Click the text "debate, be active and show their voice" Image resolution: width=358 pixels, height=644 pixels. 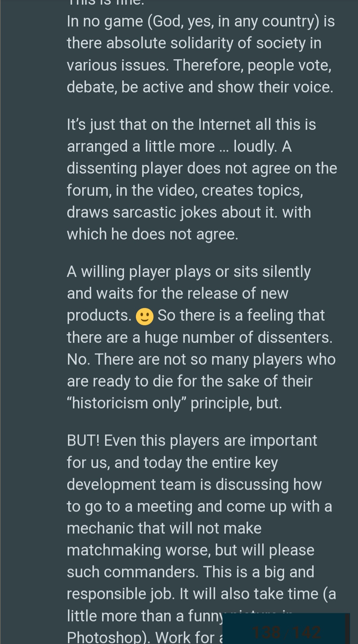[x=200, y=87]
